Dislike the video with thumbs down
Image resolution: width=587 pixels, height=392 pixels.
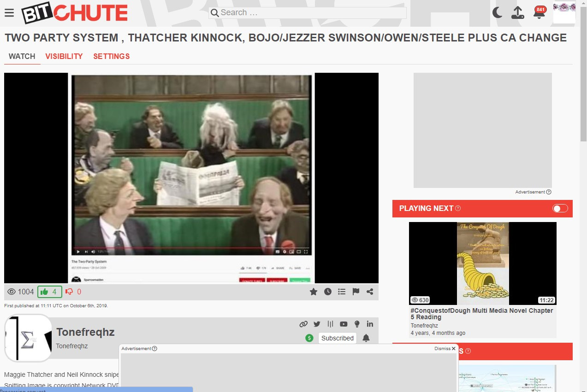click(73, 292)
